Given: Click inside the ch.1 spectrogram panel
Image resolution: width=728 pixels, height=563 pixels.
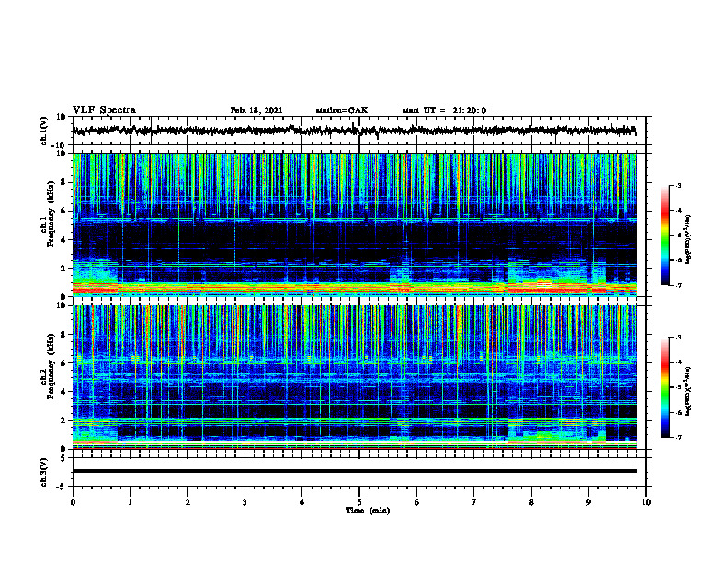Looking at the screenshot, I should point(354,224).
